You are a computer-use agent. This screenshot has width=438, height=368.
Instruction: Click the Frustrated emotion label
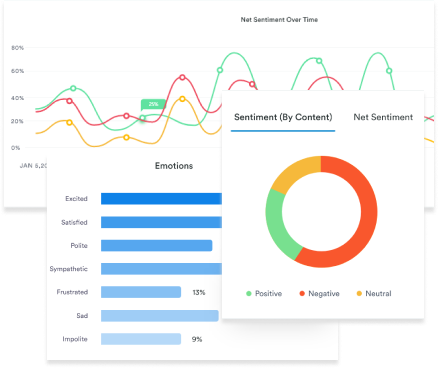click(72, 292)
